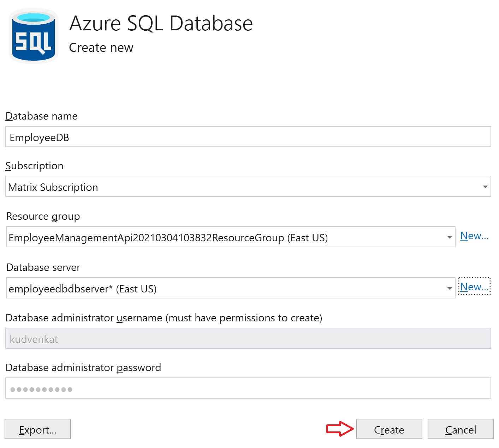Click New link beside Resource group

[x=474, y=236]
